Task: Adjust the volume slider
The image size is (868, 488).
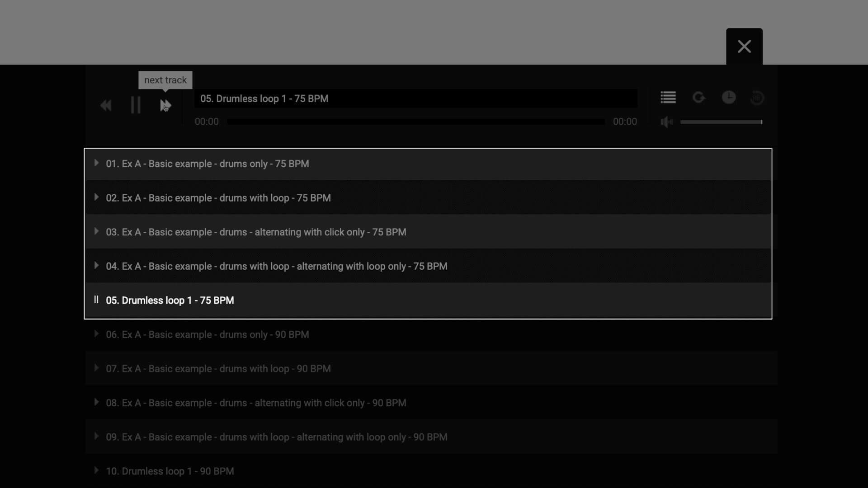Action: [x=721, y=122]
